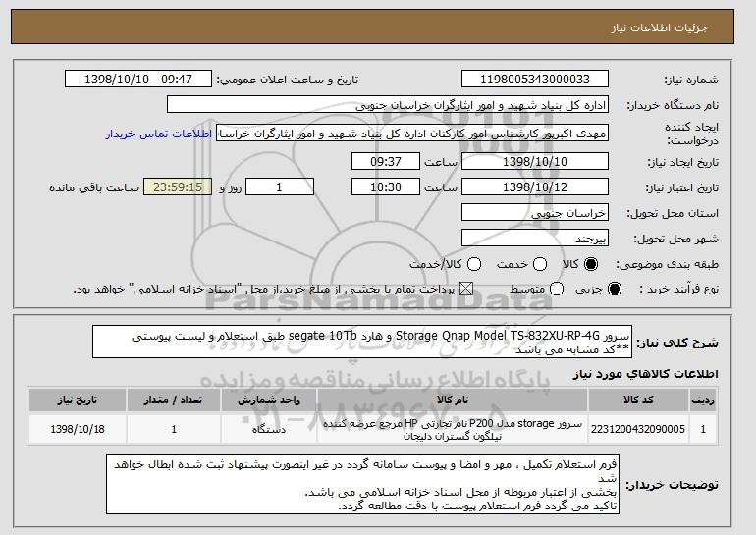Select the جزیی purchase type radio

click(x=615, y=289)
